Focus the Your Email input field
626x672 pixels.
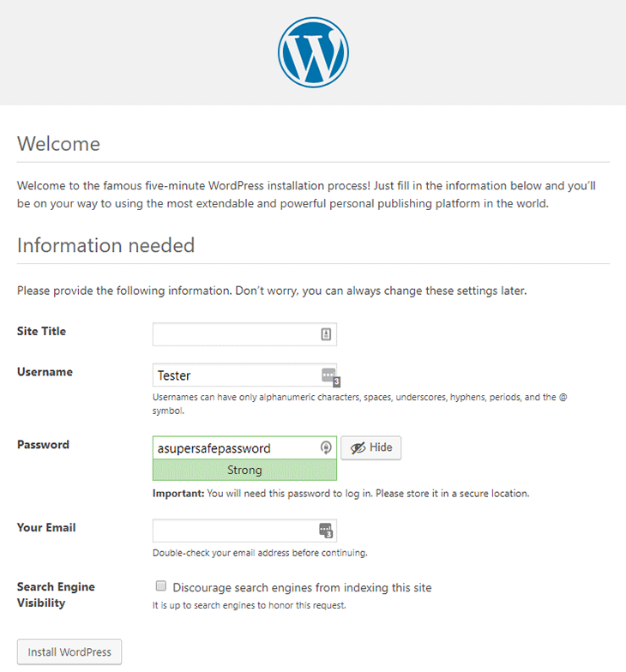pyautogui.click(x=244, y=531)
